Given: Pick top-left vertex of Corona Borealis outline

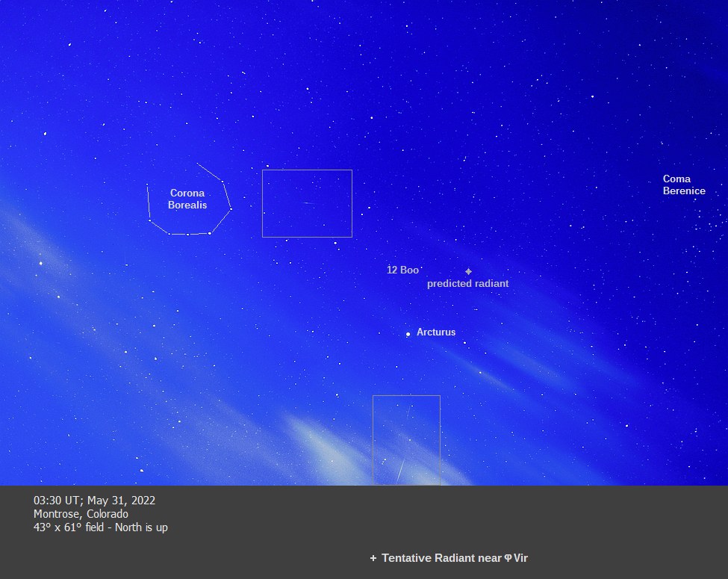Looking at the screenshot, I should pos(147,185).
